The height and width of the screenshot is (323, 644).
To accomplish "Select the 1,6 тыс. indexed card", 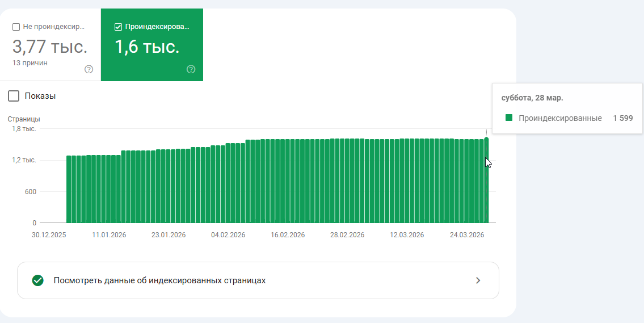I will (152, 45).
